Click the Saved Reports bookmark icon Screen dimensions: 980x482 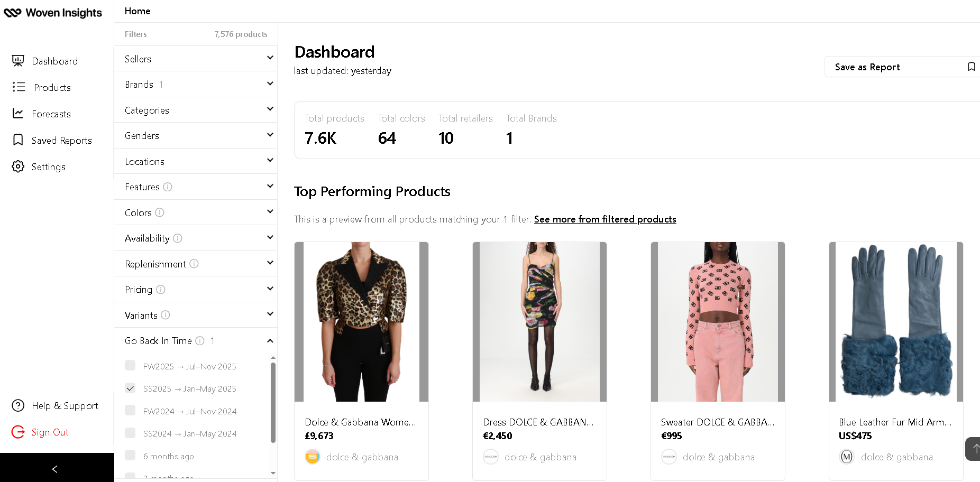18,140
